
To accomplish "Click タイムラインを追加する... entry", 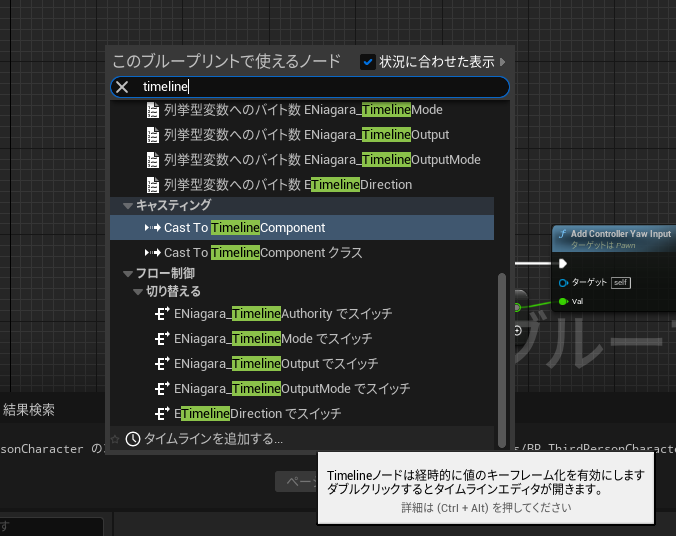I will click(x=302, y=439).
